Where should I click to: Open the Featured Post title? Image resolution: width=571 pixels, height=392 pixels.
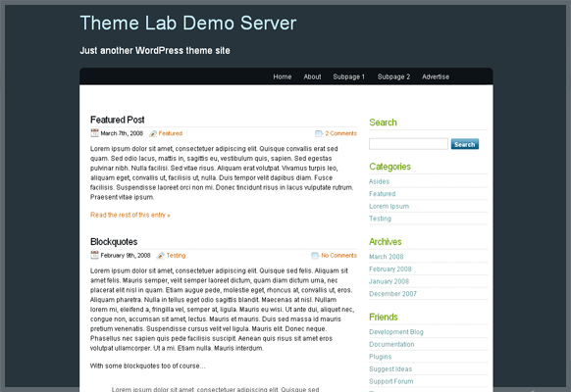point(118,120)
